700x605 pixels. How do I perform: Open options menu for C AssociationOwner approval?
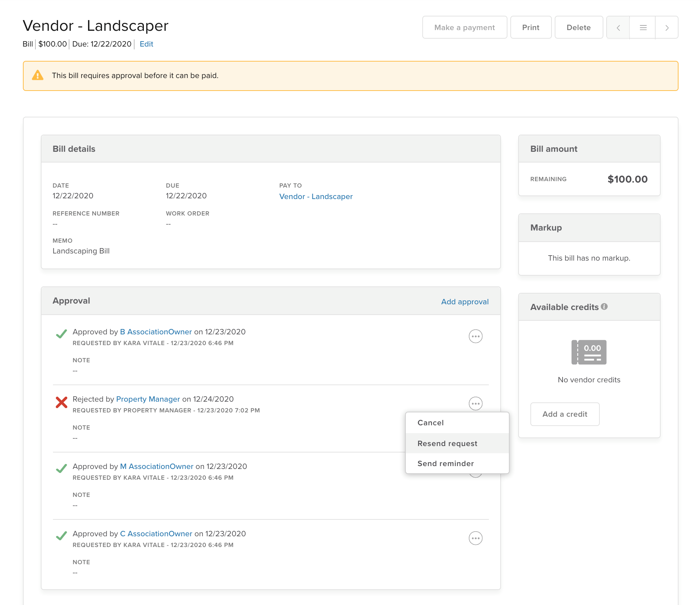(x=475, y=538)
